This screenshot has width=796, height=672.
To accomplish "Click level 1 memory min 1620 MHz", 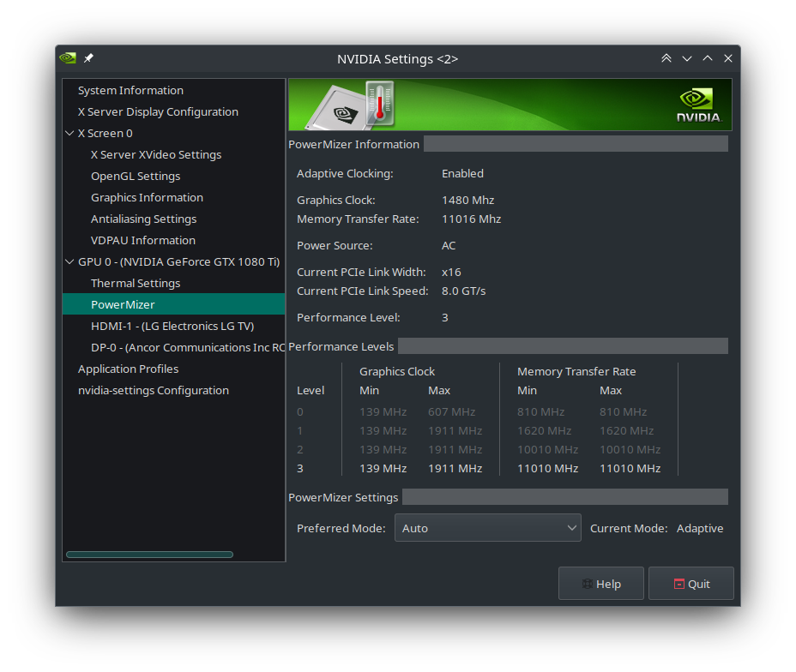I will tap(544, 430).
